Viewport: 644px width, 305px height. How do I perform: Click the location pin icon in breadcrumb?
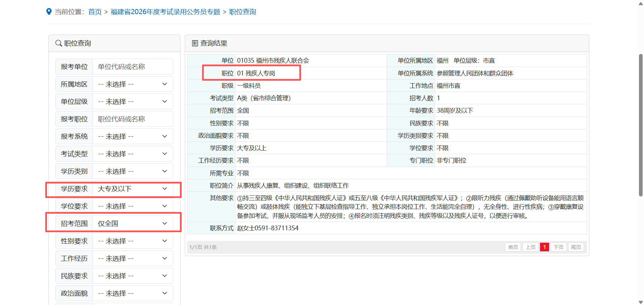tap(49, 12)
